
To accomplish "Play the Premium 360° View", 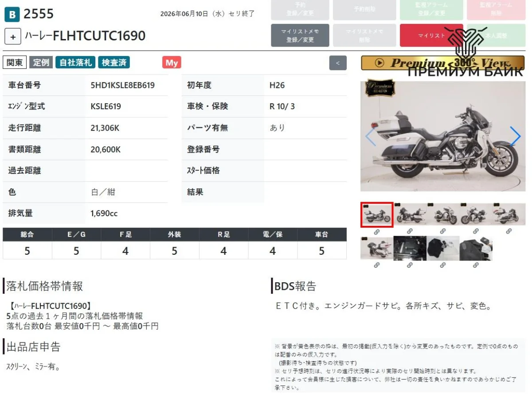I will pyautogui.click(x=443, y=63).
